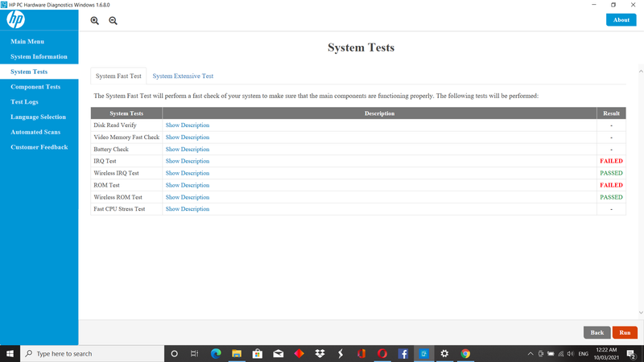Click volume speaker icon in tray

571,353
